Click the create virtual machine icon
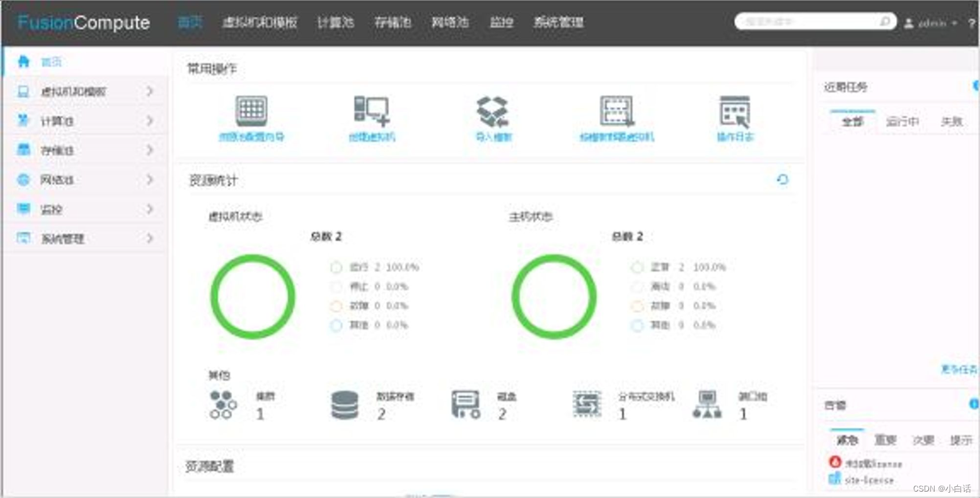Screen dimensions: 980x498 (372, 110)
